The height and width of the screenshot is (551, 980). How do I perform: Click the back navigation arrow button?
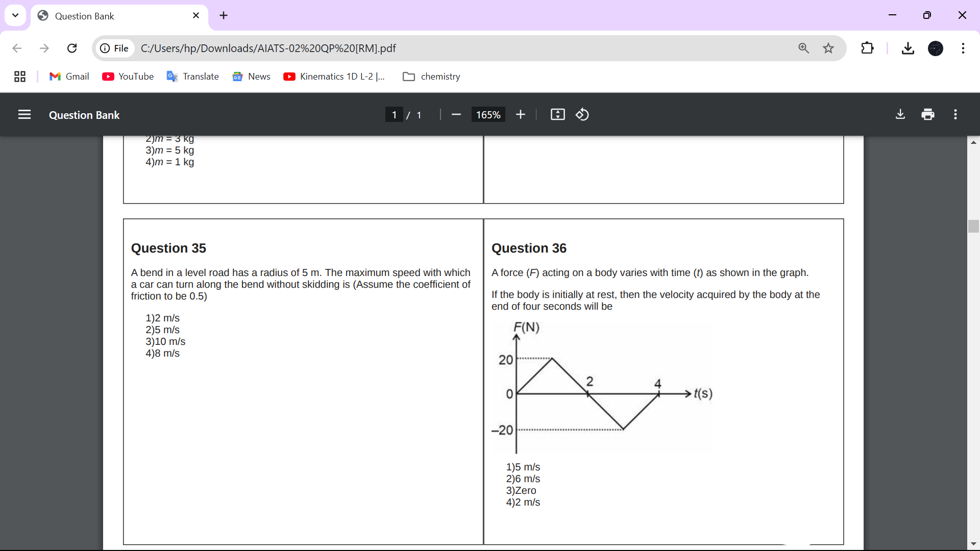(15, 48)
